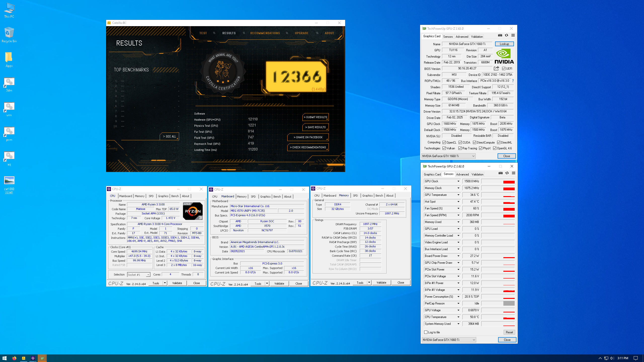
Task: Click the Lookup button in GPU-Z
Action: pyautogui.click(x=504, y=44)
